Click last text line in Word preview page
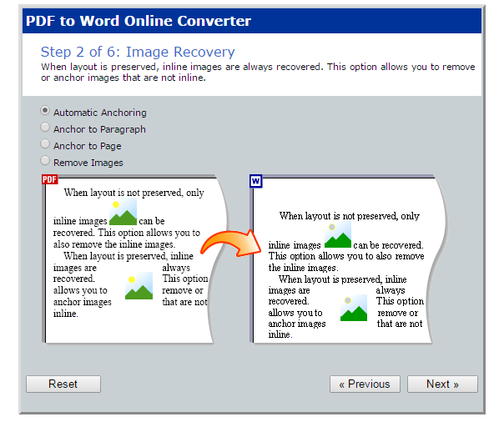The height and width of the screenshot is (422, 504). tap(280, 334)
